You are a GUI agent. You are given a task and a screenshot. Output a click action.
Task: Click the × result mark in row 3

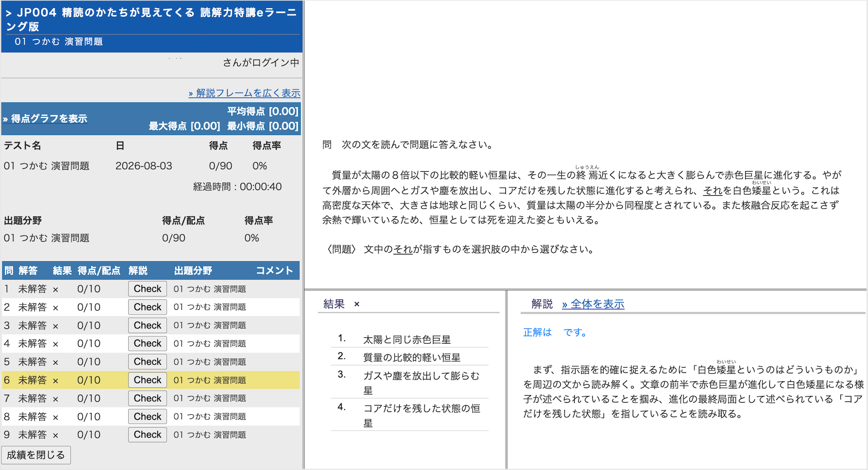(56, 326)
